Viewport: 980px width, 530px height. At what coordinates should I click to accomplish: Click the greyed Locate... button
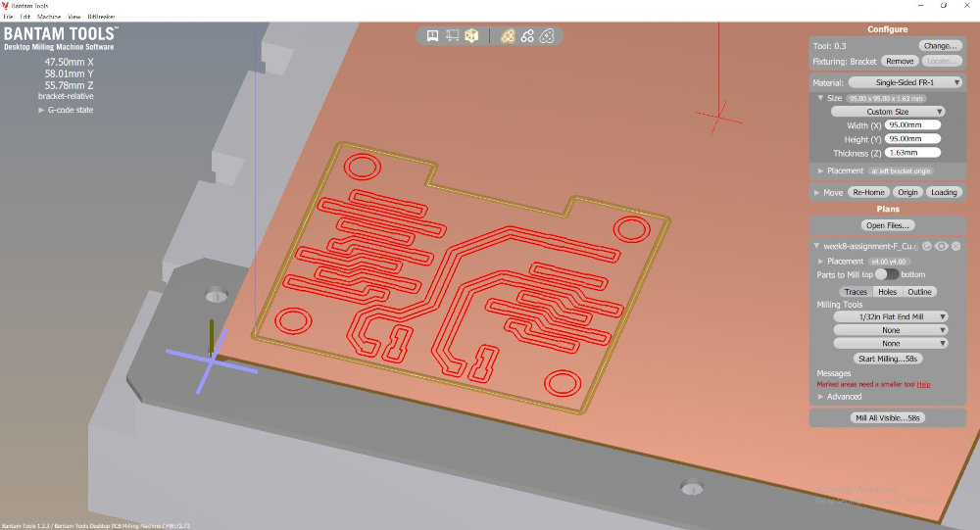pyautogui.click(x=942, y=62)
